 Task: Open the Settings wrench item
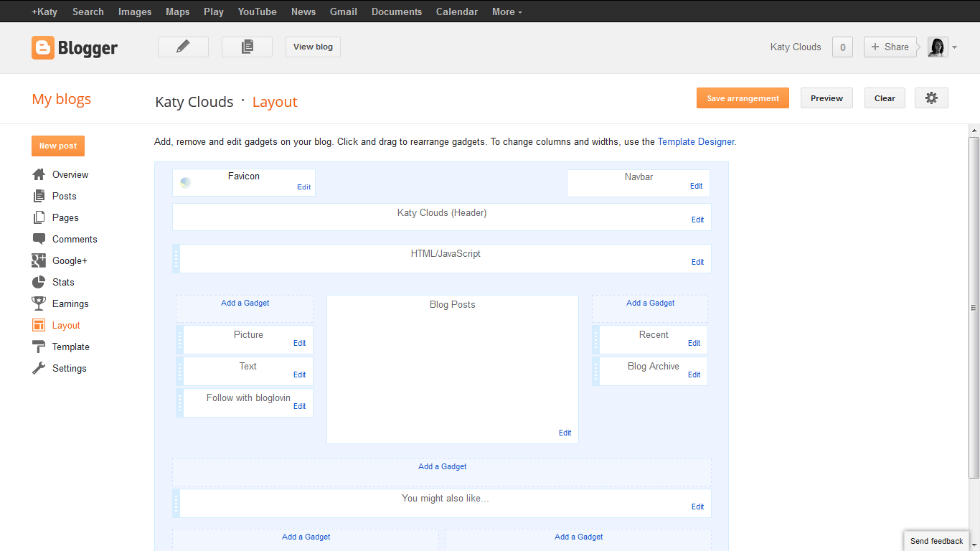pos(69,368)
